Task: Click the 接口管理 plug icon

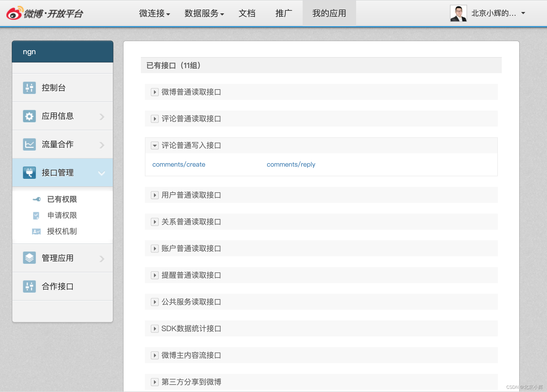Action: 29,173
